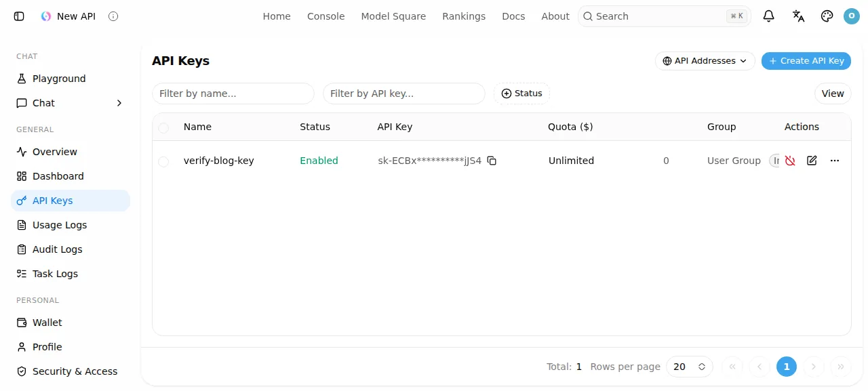Open the notifications bell
Screen dimensions: 868x391
click(768, 16)
